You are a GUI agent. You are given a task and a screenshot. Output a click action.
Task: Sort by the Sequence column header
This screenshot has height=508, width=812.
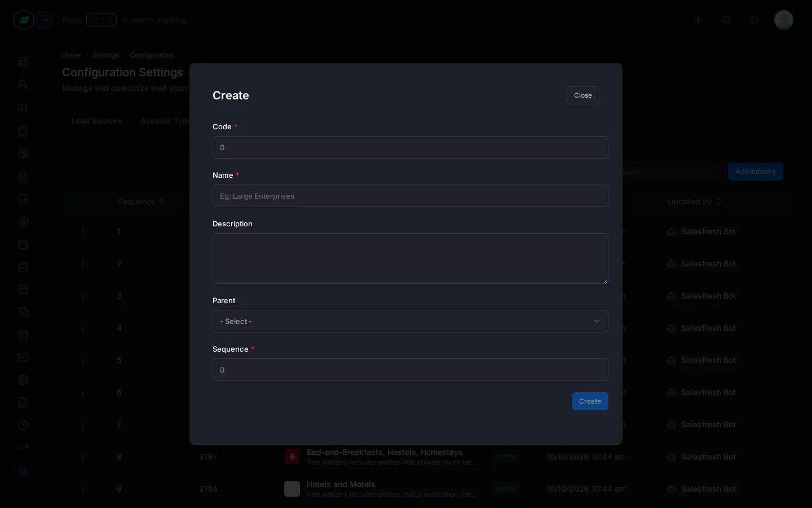[141, 202]
